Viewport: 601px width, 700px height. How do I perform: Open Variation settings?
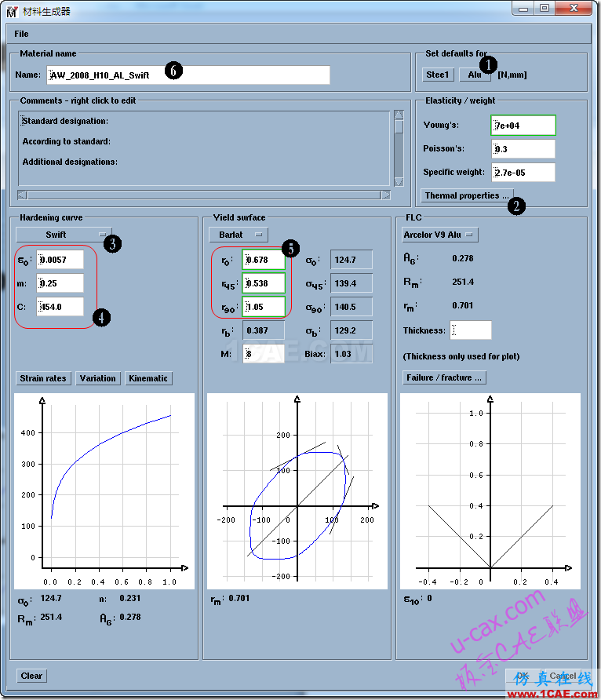click(x=98, y=378)
